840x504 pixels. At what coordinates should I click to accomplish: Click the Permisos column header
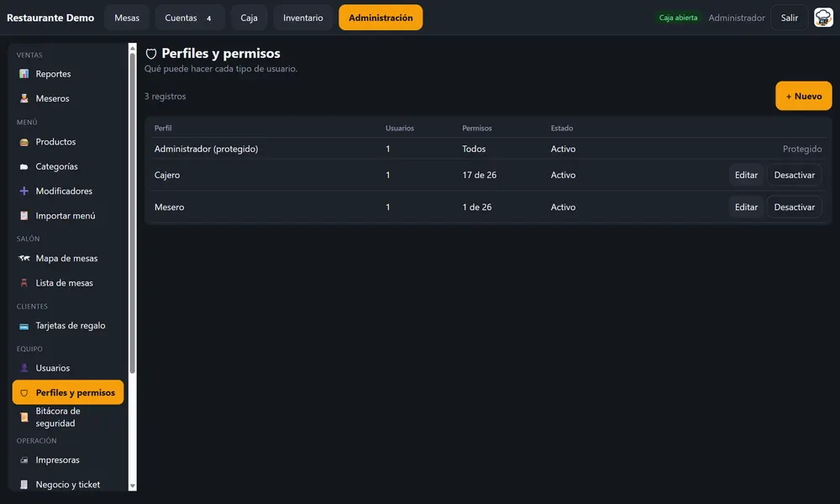click(477, 128)
